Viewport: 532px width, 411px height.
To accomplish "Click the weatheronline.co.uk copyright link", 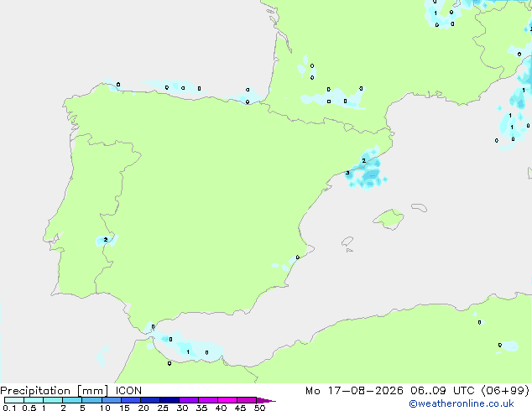I will [x=462, y=403].
